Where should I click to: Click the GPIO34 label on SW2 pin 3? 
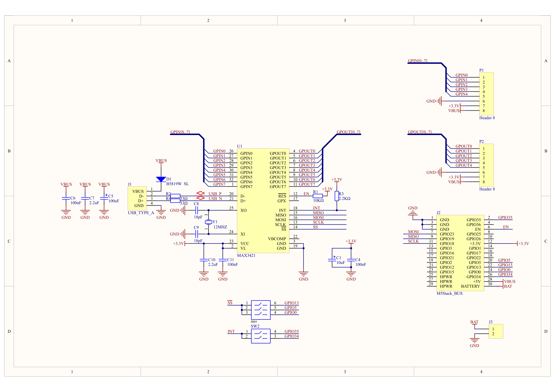tap(292, 336)
